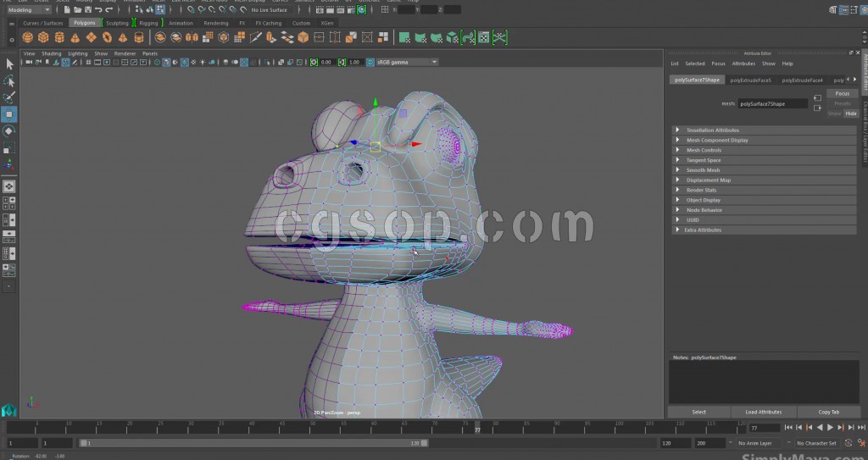Activate the Move tool in toolbox
868x460 pixels.
point(9,114)
